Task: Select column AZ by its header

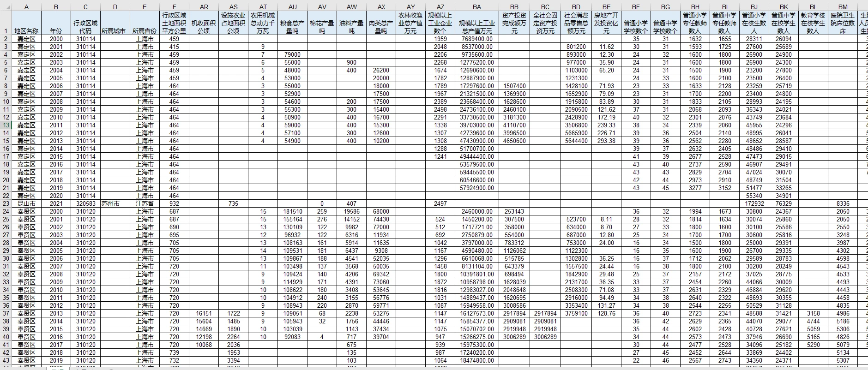Action: coord(440,7)
